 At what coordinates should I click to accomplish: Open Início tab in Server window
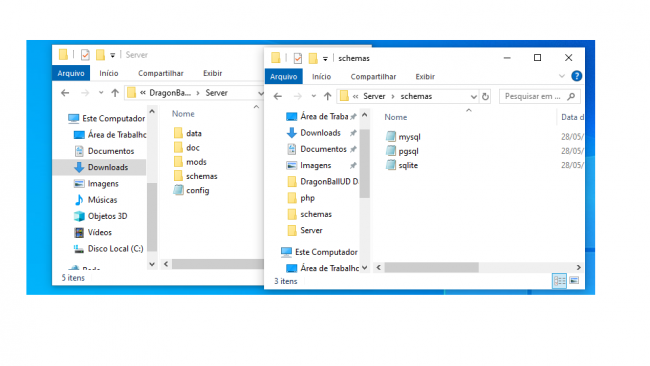point(109,73)
